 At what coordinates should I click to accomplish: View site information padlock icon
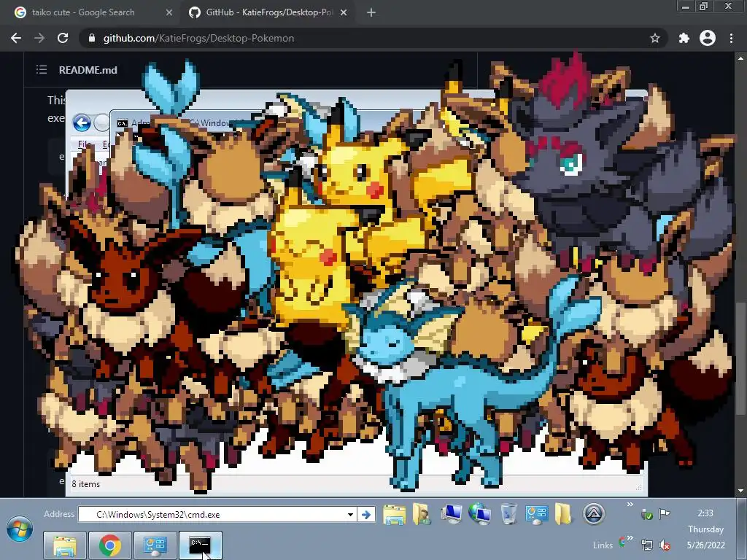(92, 38)
